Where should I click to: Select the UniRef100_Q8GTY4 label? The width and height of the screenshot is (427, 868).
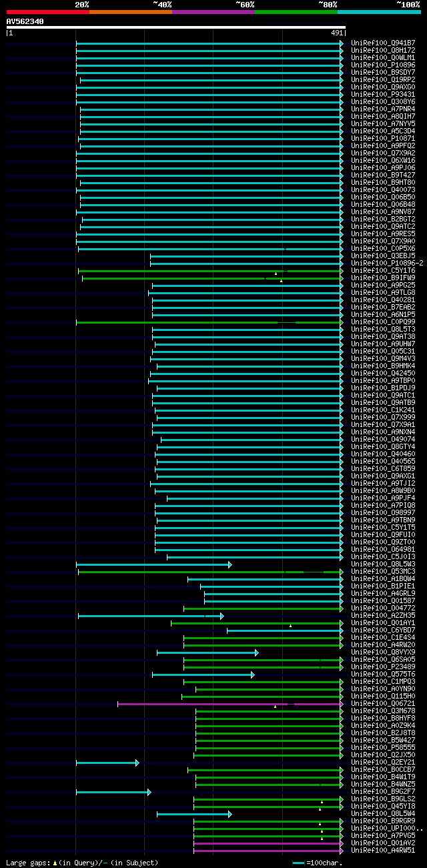pyautogui.click(x=383, y=446)
